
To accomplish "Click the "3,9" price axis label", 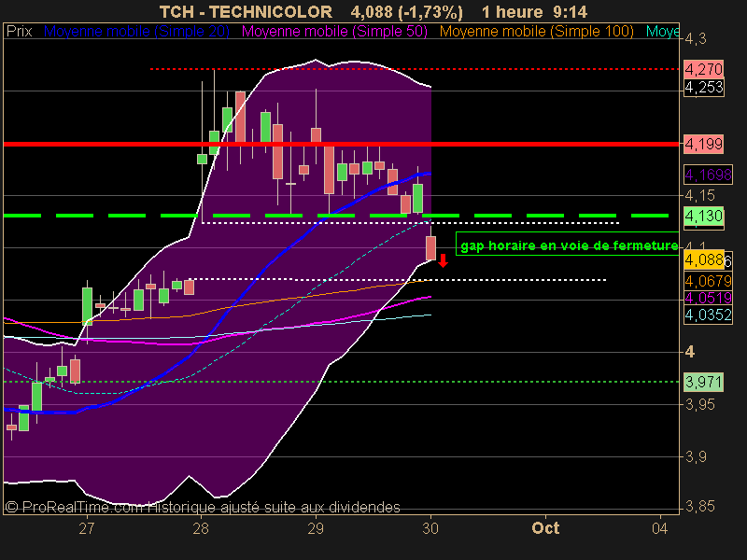I will [x=696, y=457].
